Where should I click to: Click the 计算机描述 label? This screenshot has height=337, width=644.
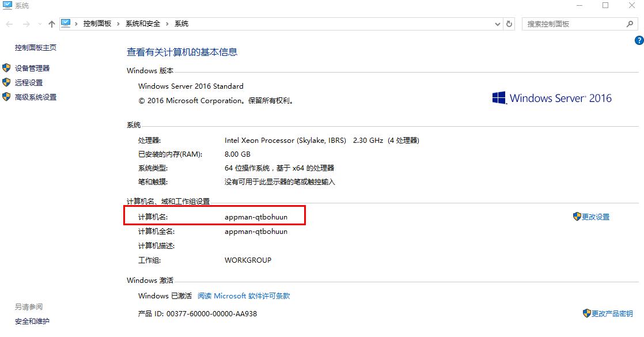157,246
